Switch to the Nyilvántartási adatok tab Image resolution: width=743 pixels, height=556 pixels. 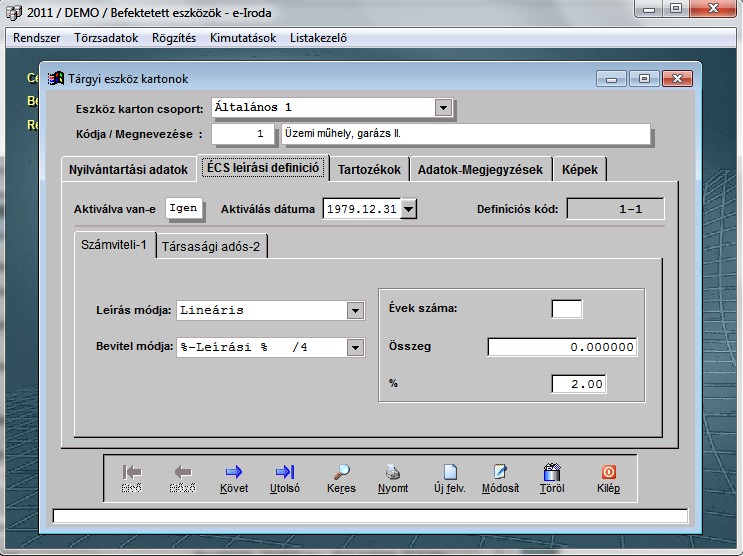128,169
